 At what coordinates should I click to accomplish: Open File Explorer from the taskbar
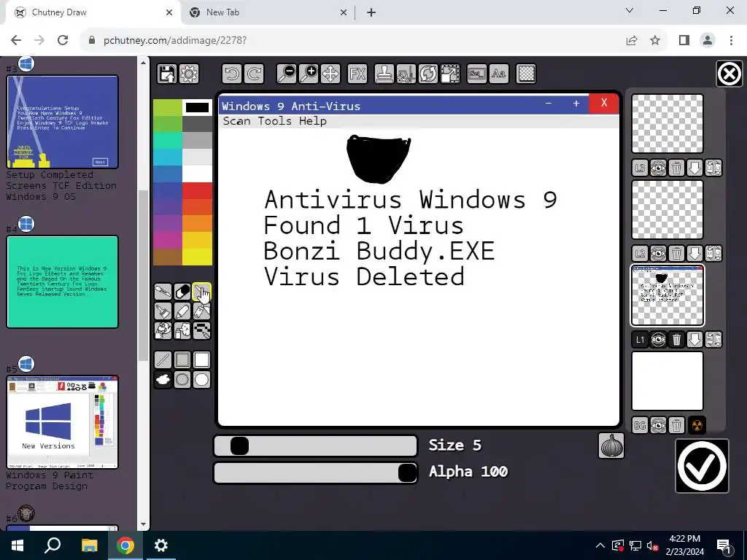tap(89, 545)
